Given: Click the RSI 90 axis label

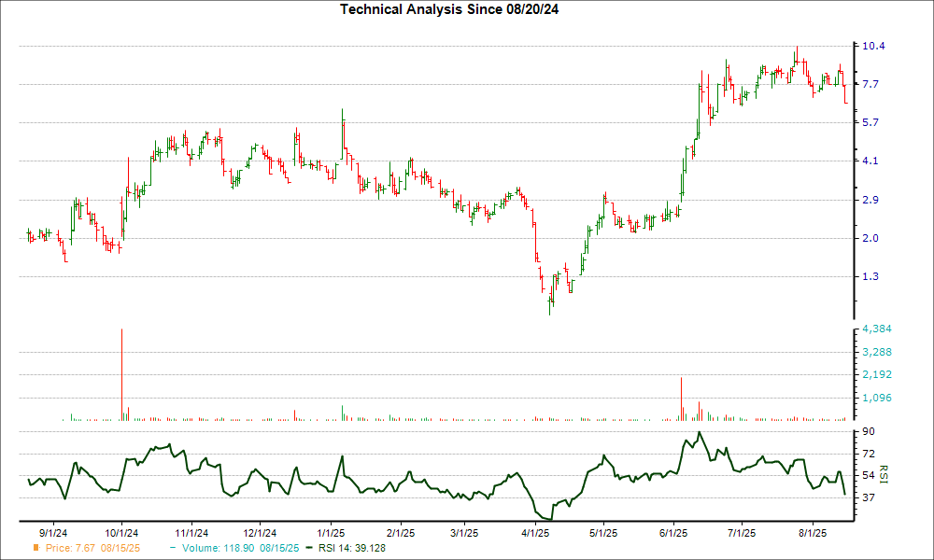Looking at the screenshot, I should coord(869,431).
